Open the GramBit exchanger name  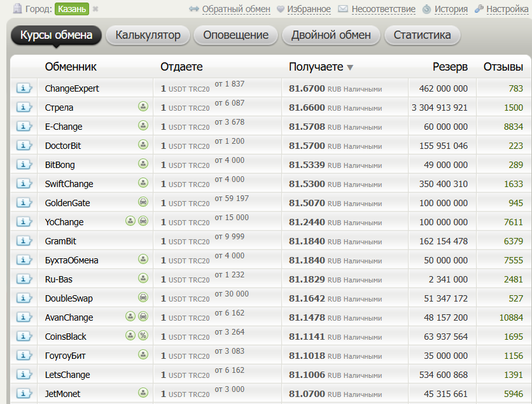60,241
